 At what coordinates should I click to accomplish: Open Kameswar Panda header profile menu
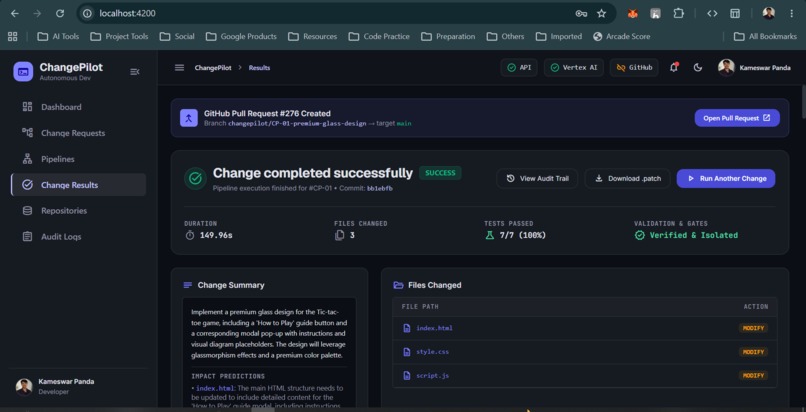pyautogui.click(x=754, y=67)
